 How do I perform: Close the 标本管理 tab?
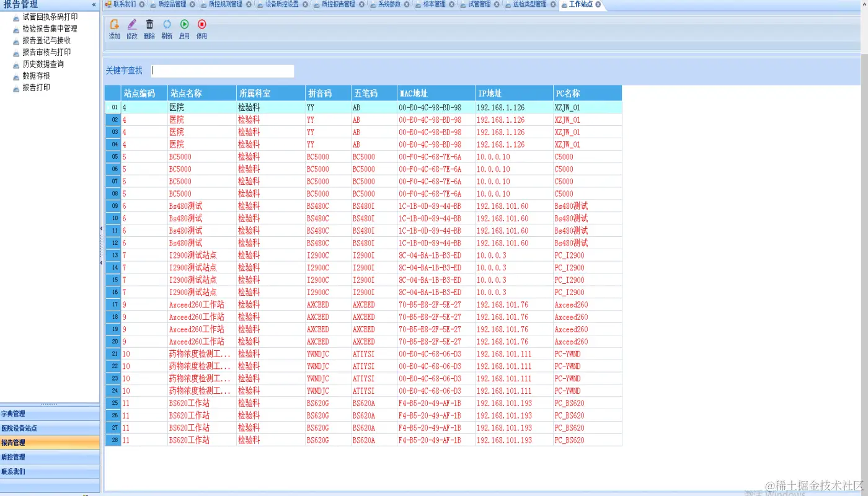click(452, 4)
